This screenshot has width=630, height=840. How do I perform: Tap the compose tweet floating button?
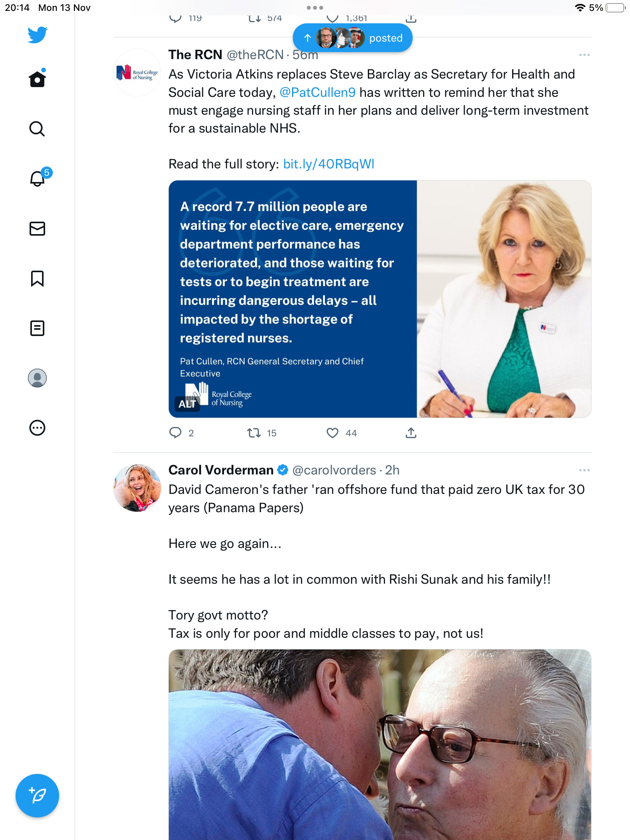(37, 795)
